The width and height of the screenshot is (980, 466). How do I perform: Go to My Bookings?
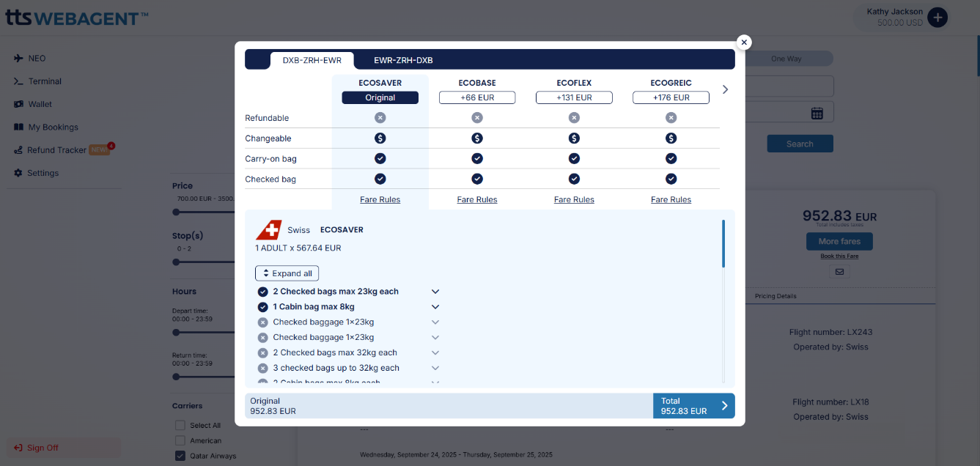click(x=53, y=127)
